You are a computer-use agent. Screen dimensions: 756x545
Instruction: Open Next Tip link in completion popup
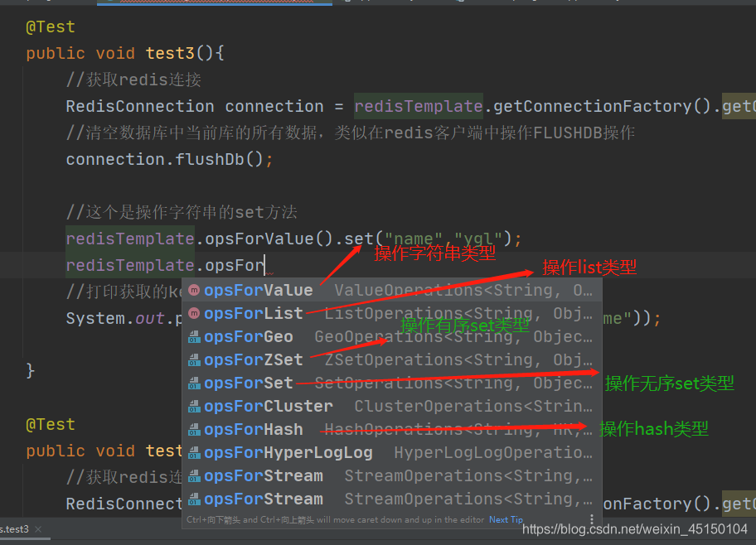pyautogui.click(x=506, y=519)
